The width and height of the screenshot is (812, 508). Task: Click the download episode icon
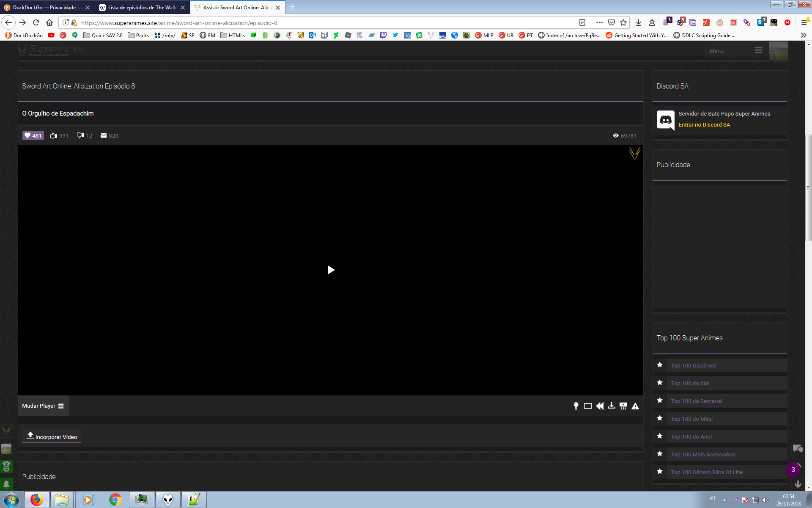[x=611, y=406]
